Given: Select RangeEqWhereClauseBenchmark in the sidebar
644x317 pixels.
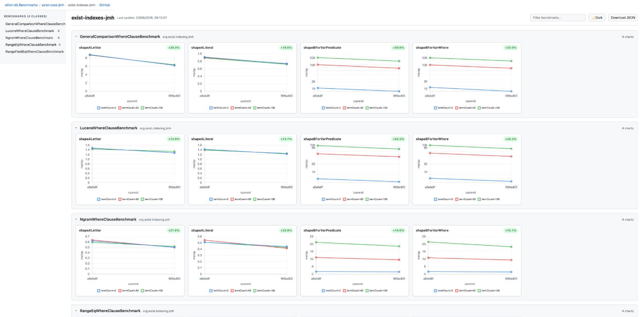Looking at the screenshot, I should (x=33, y=45).
